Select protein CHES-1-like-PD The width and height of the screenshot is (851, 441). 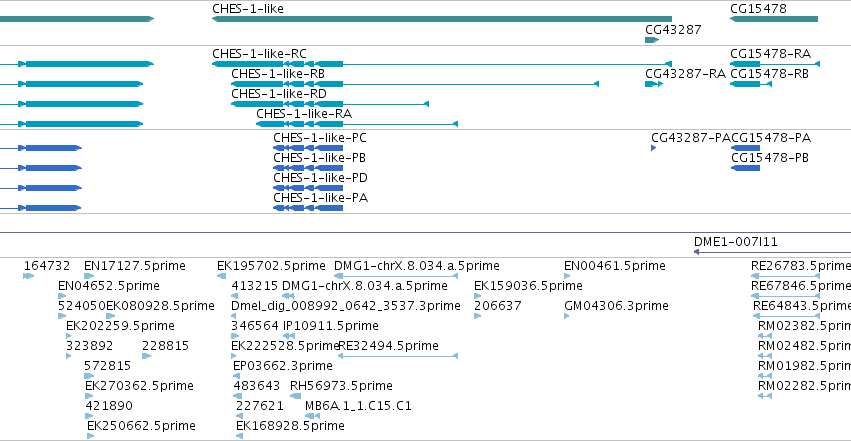(x=308, y=188)
